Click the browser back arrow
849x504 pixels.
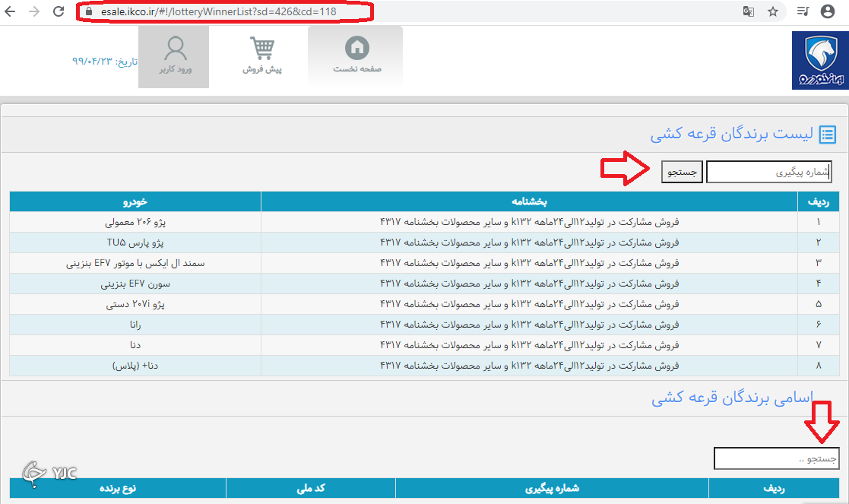11,11
